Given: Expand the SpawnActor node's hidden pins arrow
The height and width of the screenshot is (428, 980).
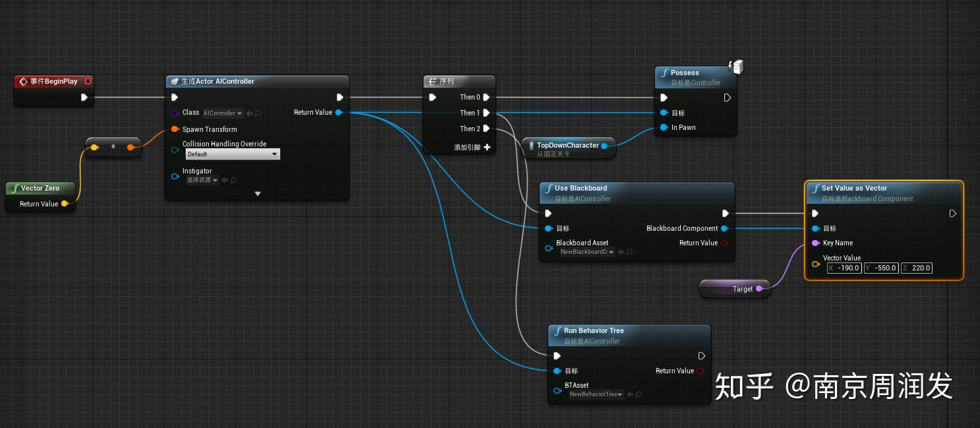Looking at the screenshot, I should click(x=257, y=193).
